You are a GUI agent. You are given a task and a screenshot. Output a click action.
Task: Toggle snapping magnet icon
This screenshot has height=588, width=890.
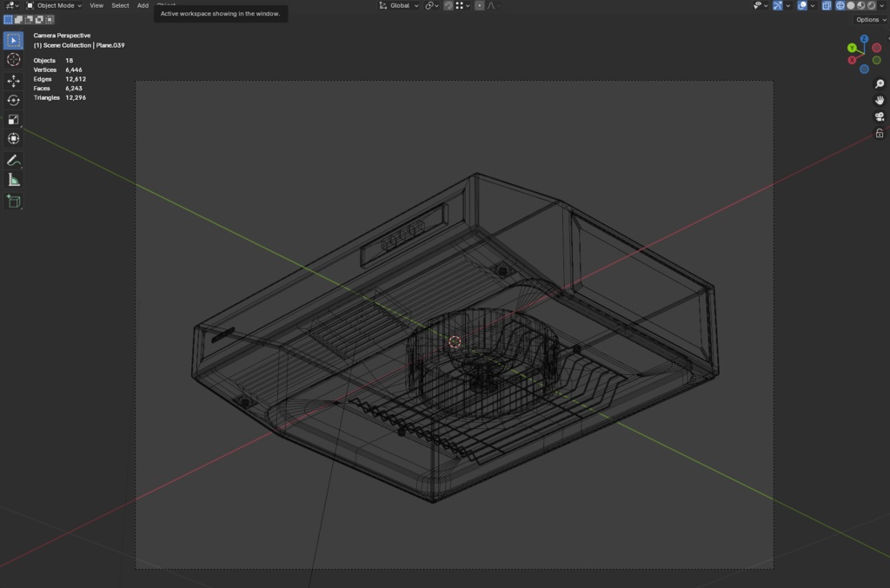(448, 6)
